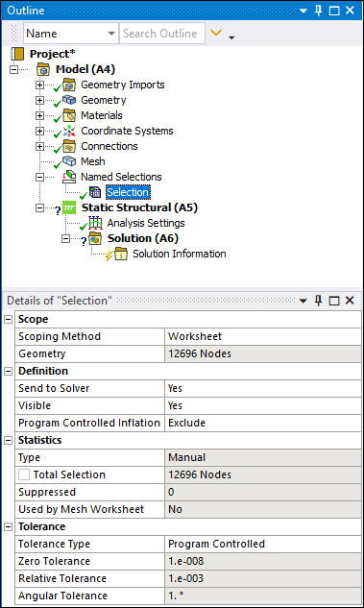Collapse the Named Selections node
This screenshot has width=364, height=608.
[39, 177]
